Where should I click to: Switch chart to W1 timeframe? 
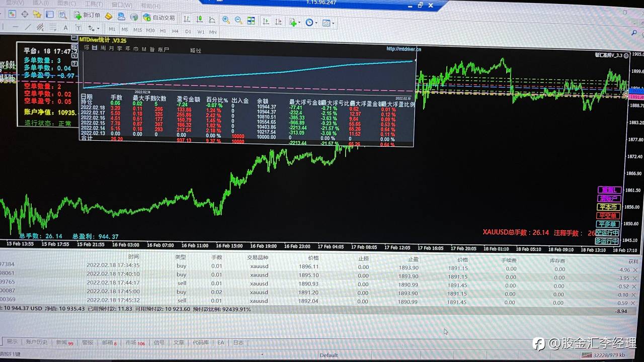coord(201,32)
